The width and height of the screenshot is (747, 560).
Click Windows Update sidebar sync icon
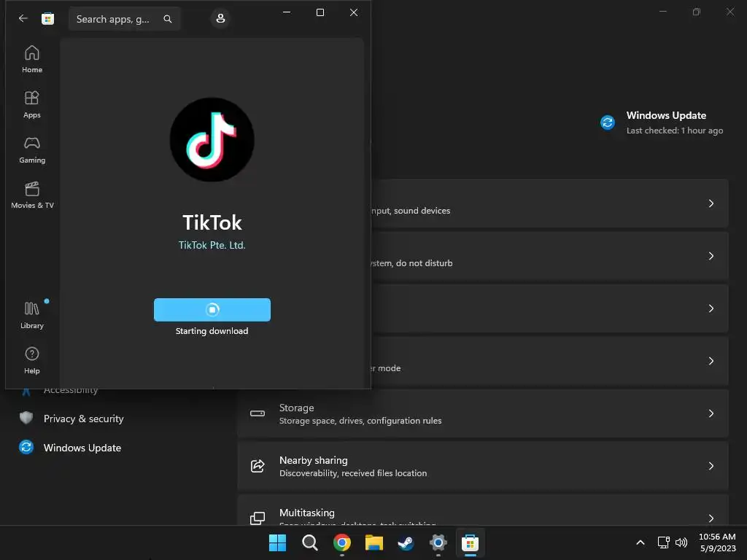click(26, 447)
